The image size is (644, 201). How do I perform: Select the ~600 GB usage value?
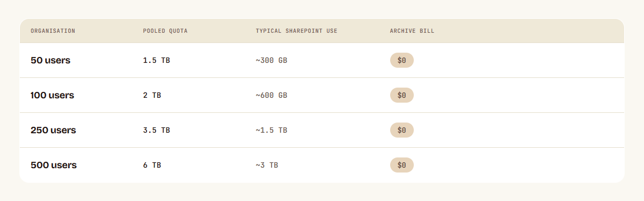coord(272,95)
